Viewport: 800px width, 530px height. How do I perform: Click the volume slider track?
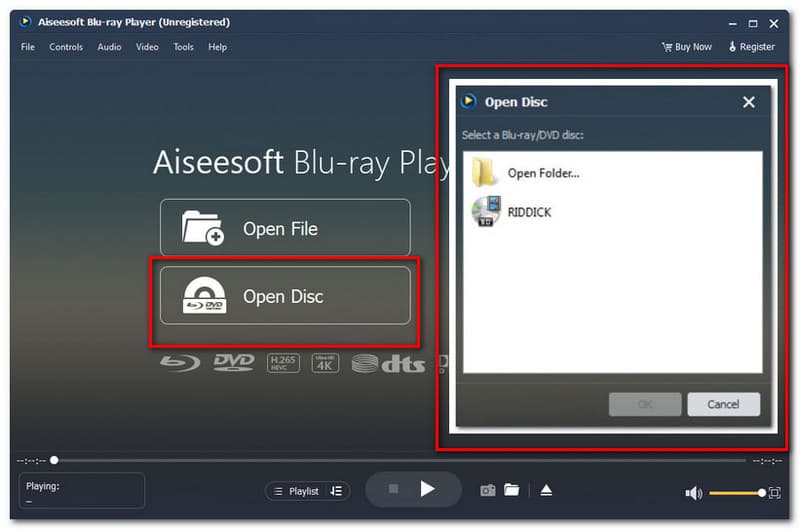[x=735, y=493]
